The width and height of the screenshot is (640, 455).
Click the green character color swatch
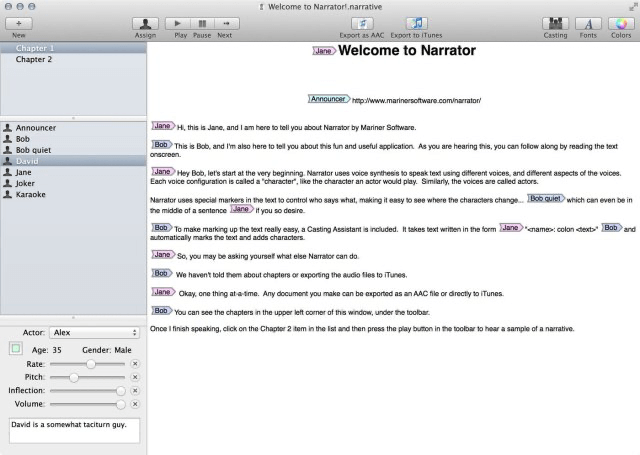pyautogui.click(x=16, y=348)
